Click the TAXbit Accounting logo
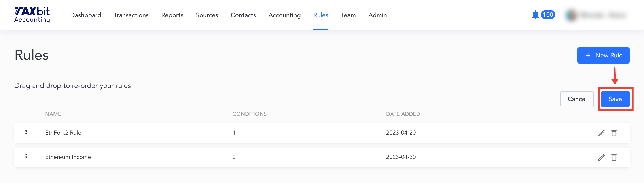The height and width of the screenshot is (183, 644). point(32,15)
